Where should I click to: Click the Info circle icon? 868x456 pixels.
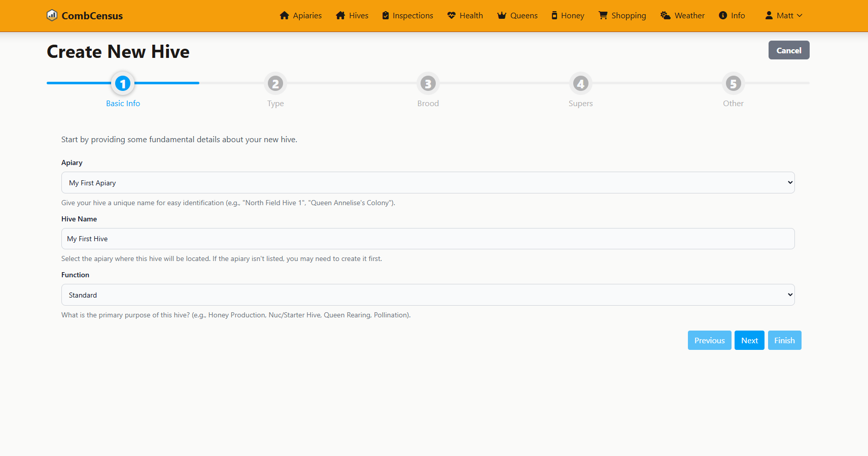pos(723,15)
